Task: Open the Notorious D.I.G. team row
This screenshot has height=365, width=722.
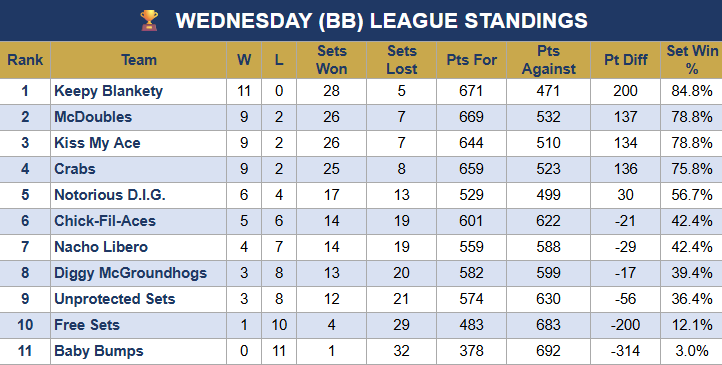Action: tap(361, 195)
